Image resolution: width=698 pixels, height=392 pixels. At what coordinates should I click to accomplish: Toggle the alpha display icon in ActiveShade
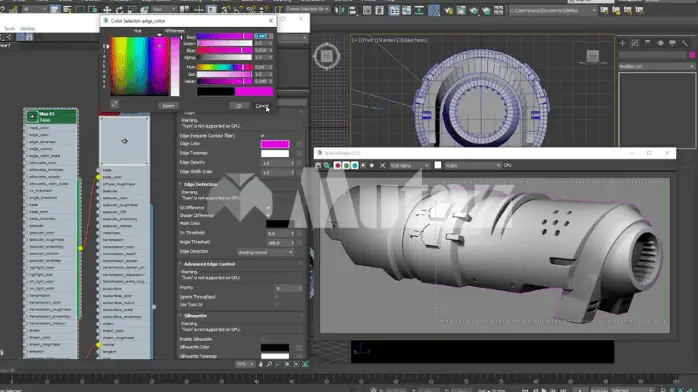(363, 166)
